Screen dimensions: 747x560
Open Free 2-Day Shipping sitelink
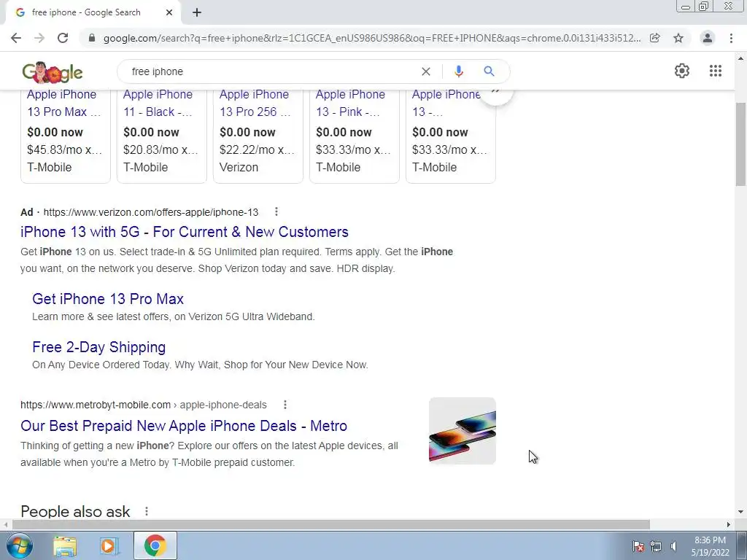pyautogui.click(x=98, y=347)
